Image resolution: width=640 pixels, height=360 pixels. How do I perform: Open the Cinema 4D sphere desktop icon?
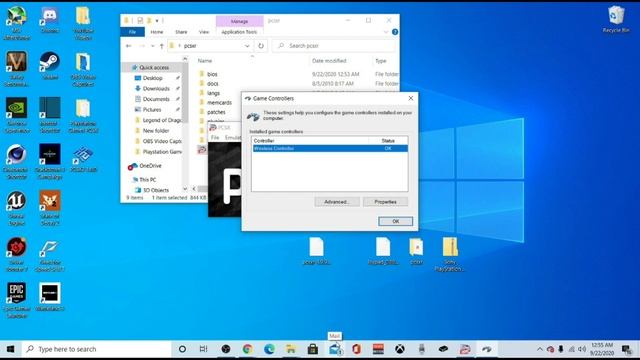pos(16,162)
